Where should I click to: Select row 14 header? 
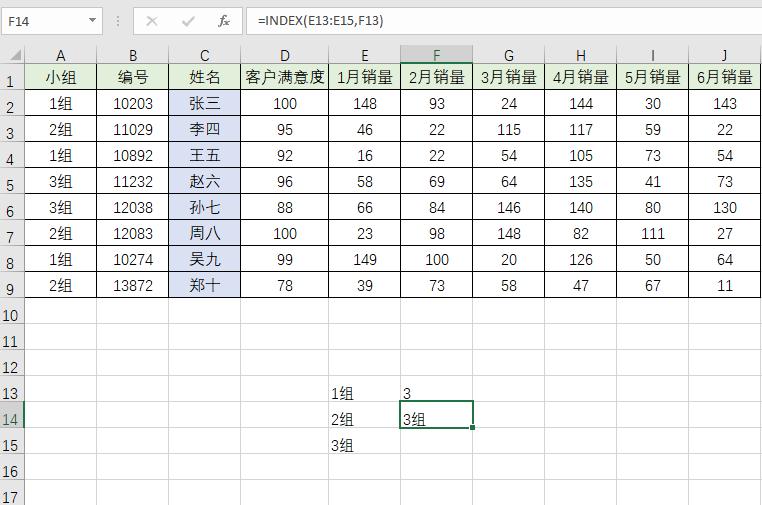12,415
